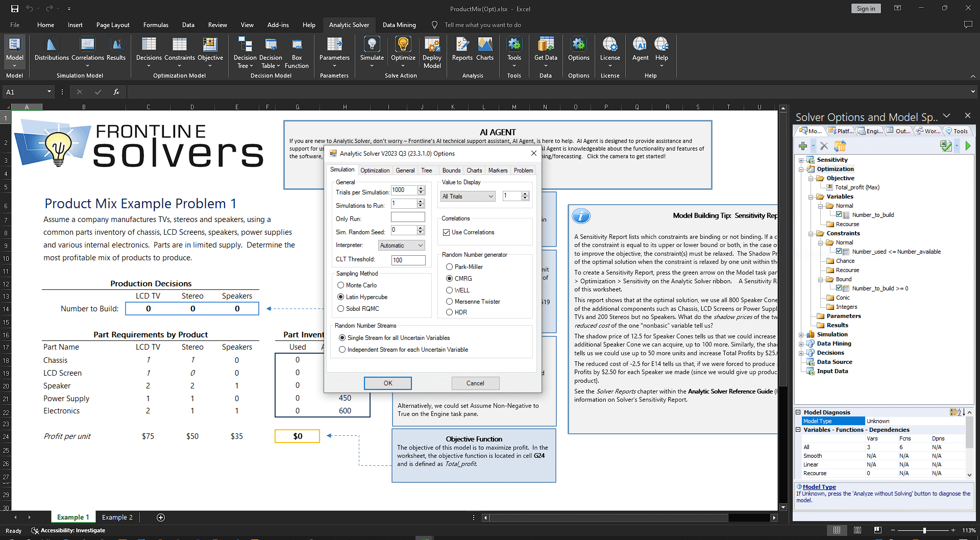
Task: Choose the Mersenne Twister generator
Action: (x=449, y=302)
